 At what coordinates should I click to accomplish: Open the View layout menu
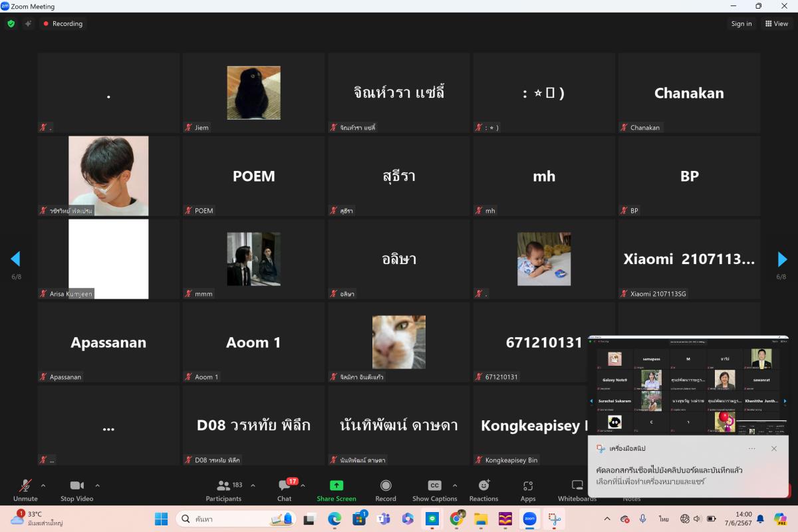coord(776,23)
